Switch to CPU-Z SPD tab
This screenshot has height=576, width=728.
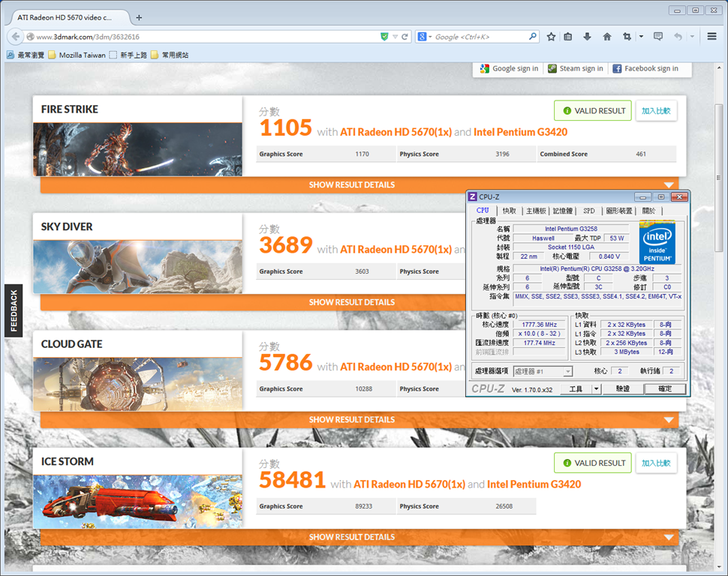(588, 211)
